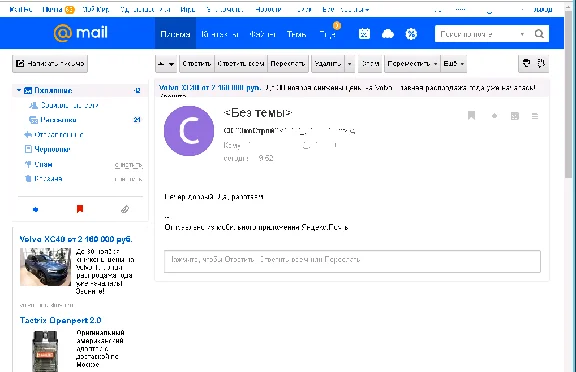The width and height of the screenshot is (576, 372).
Task: Open the search field options arrow
Action: point(522,34)
